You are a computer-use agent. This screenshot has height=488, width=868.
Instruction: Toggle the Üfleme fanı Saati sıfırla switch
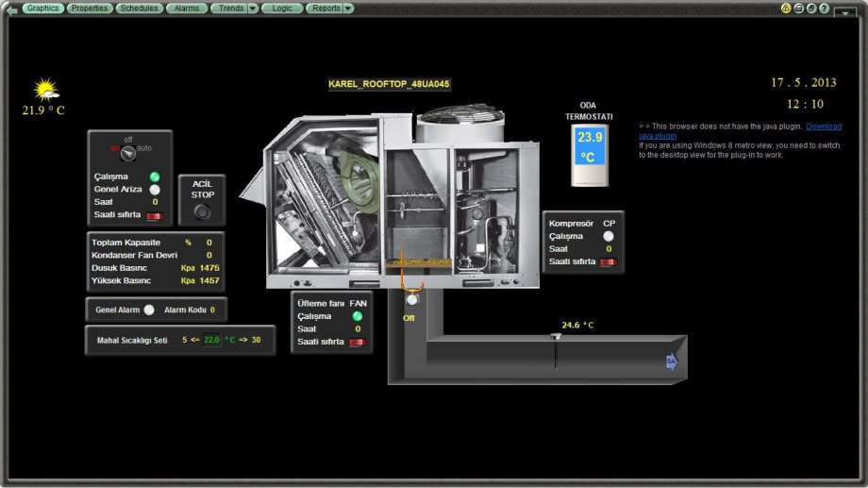click(x=358, y=343)
